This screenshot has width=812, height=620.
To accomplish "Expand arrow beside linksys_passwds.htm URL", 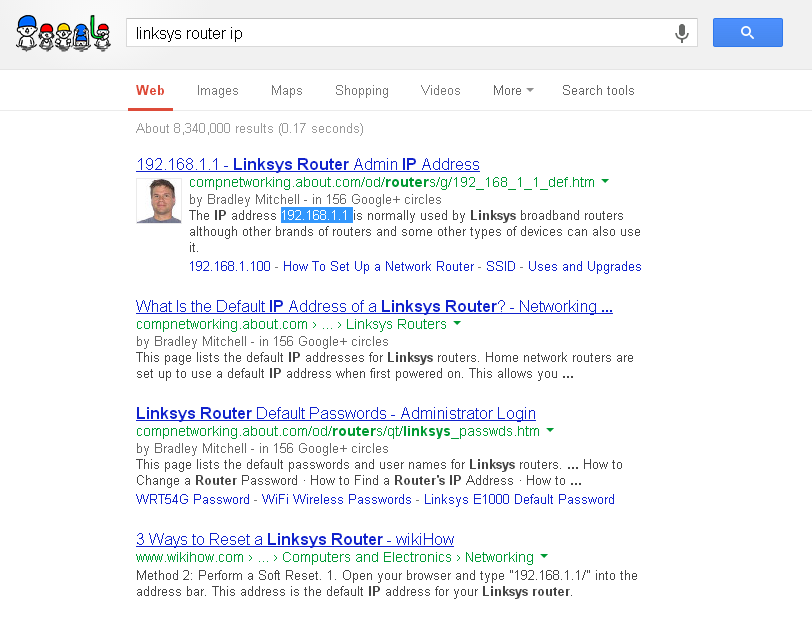I will click(x=550, y=430).
